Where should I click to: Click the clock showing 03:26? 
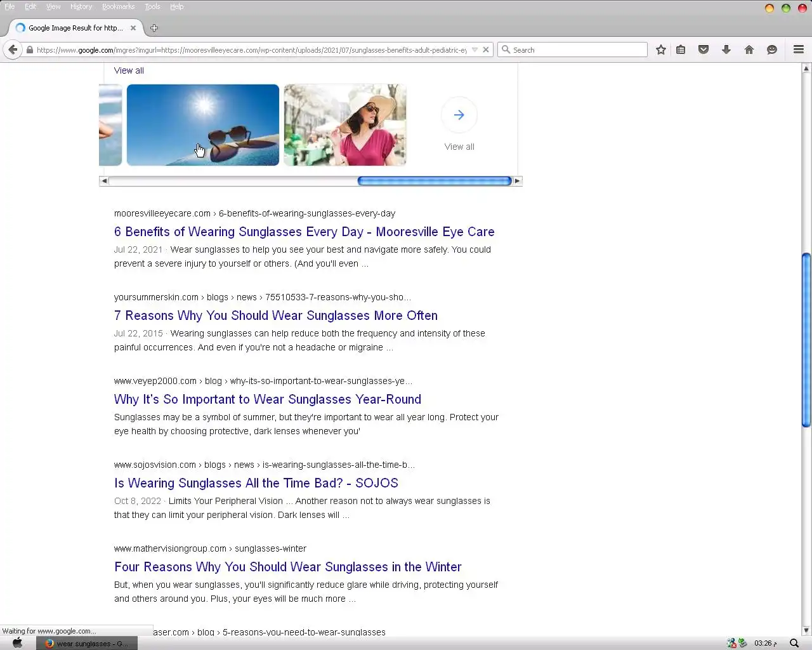click(765, 643)
